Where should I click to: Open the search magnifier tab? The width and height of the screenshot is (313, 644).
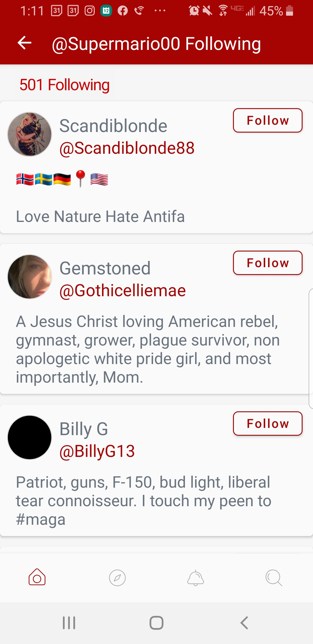point(274,578)
